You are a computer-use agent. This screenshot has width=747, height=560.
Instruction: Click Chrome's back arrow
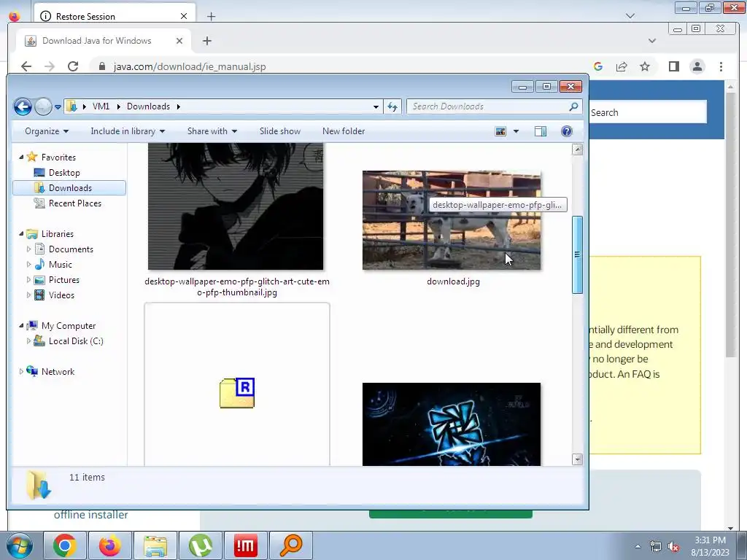coord(26,66)
